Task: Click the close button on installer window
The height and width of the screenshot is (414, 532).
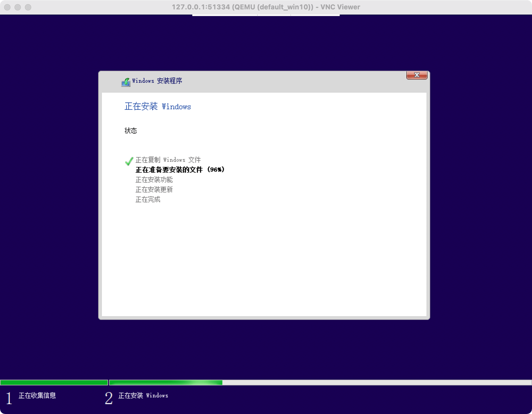Action: tap(416, 75)
